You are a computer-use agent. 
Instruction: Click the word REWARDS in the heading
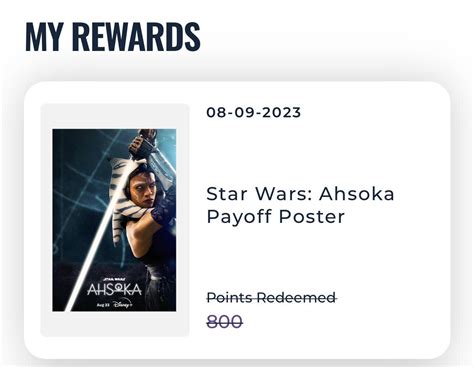point(136,37)
